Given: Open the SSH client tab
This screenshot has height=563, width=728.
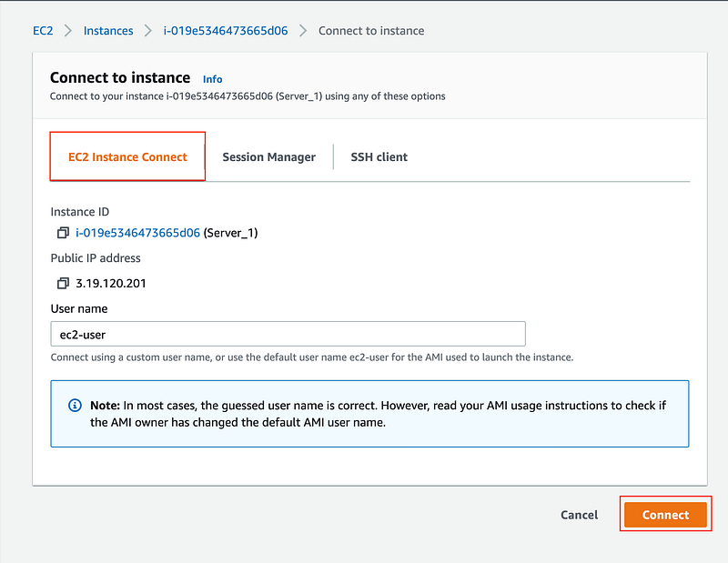Looking at the screenshot, I should coord(379,157).
